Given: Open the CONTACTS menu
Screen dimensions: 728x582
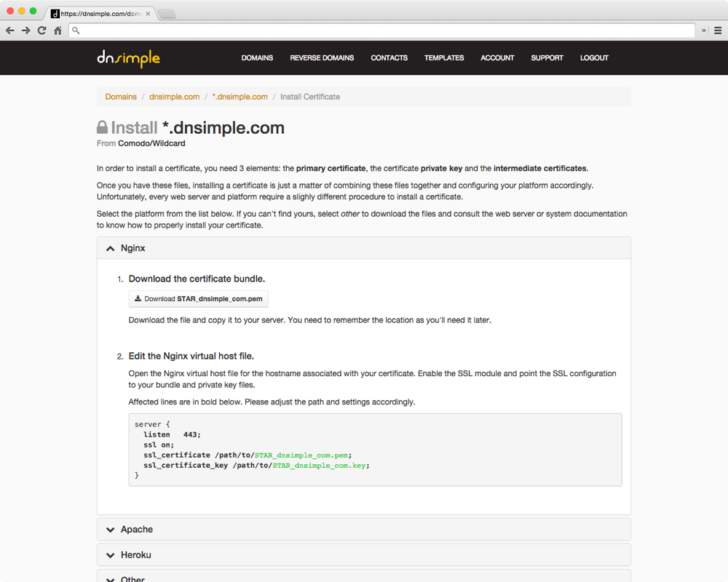Looking at the screenshot, I should [x=389, y=58].
